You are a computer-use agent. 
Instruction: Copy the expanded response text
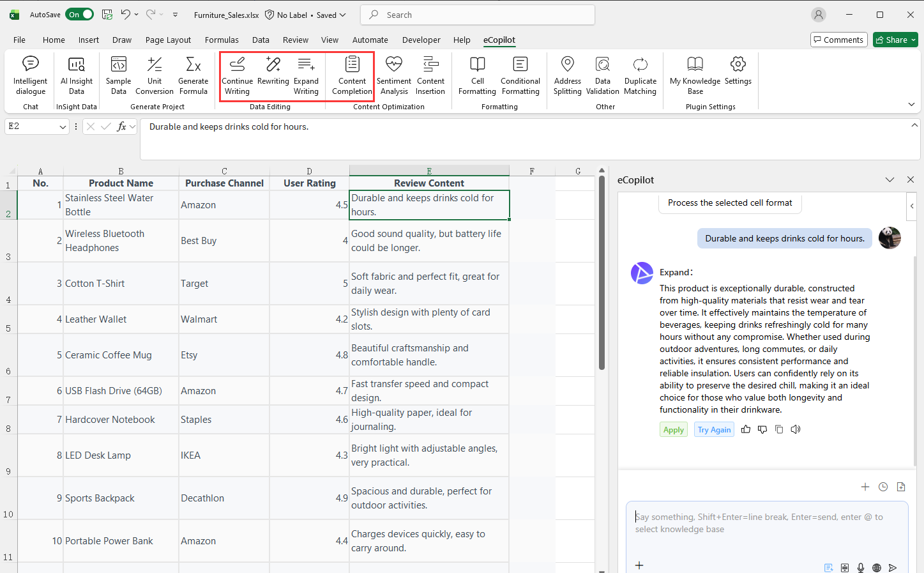pos(779,429)
